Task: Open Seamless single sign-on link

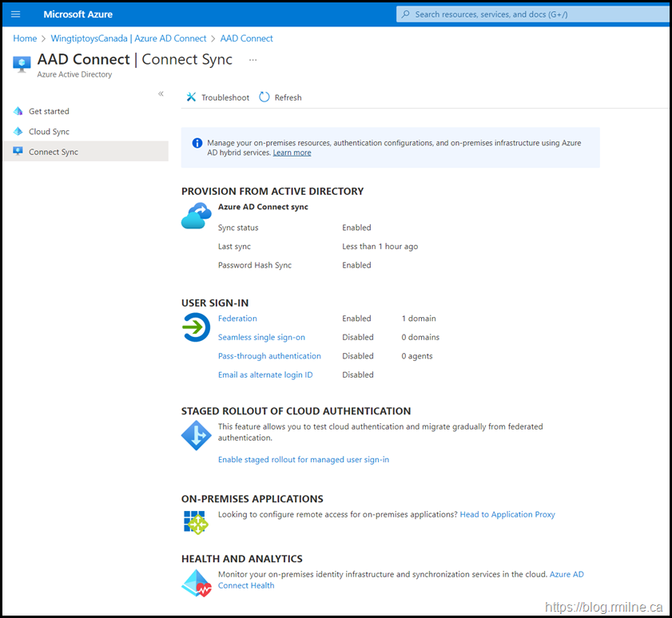Action: [261, 337]
